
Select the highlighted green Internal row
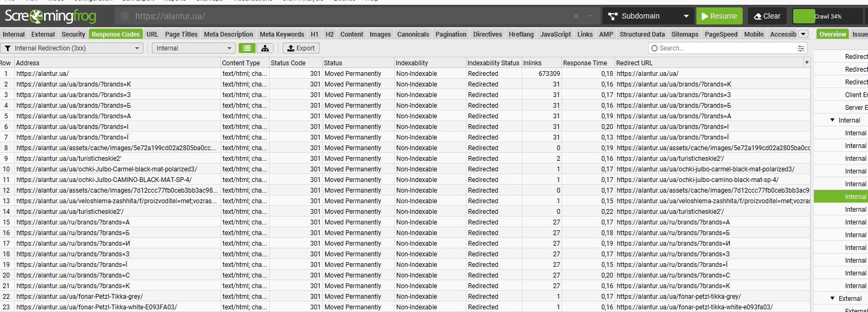click(841, 196)
